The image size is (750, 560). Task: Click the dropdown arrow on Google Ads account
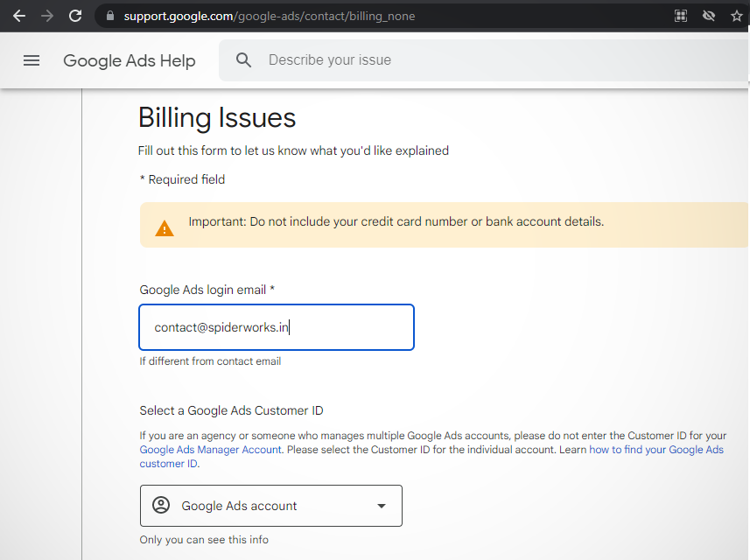[x=382, y=505]
